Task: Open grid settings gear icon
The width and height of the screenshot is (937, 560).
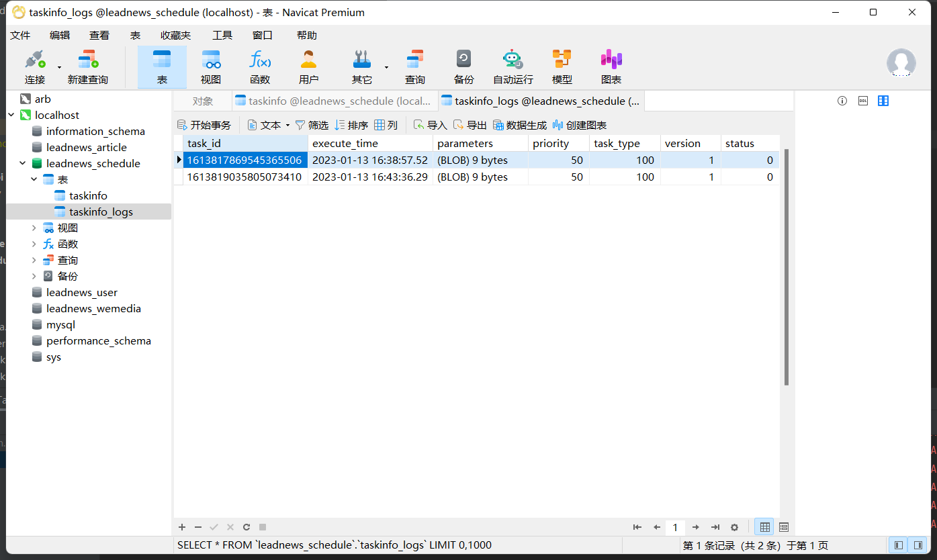Action: [734, 527]
